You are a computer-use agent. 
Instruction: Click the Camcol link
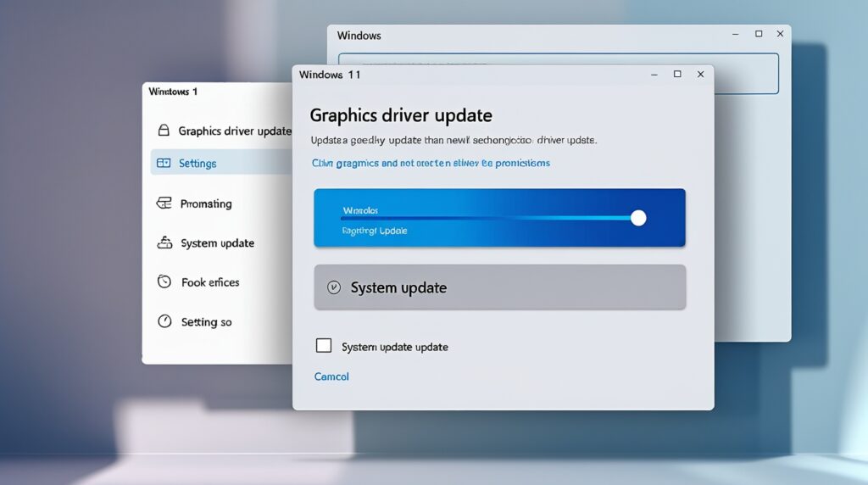[x=331, y=376]
